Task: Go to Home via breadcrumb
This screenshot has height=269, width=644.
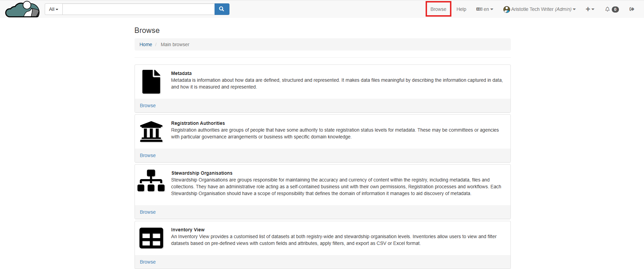Action: (x=146, y=44)
